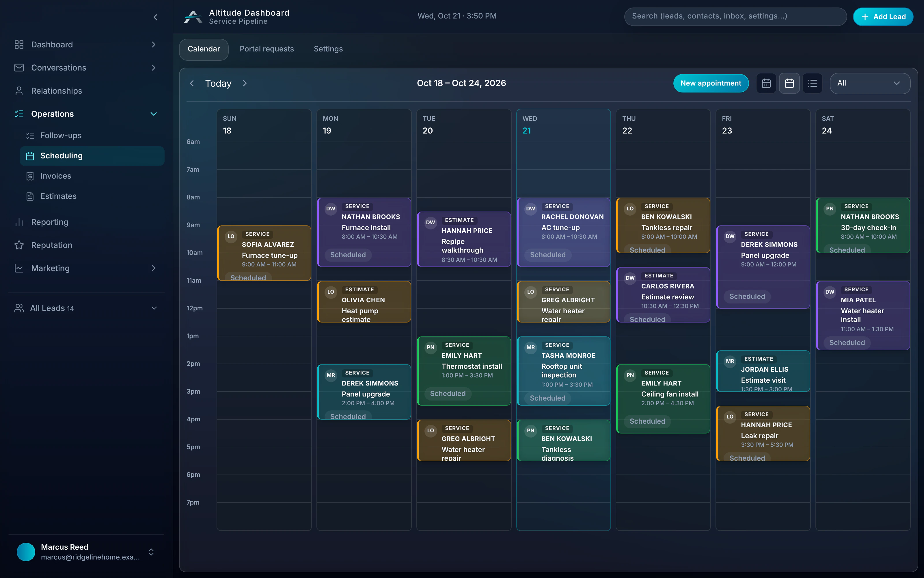The image size is (924, 578).
Task: Click the Altitude Dashboard logo icon
Action: tap(193, 17)
